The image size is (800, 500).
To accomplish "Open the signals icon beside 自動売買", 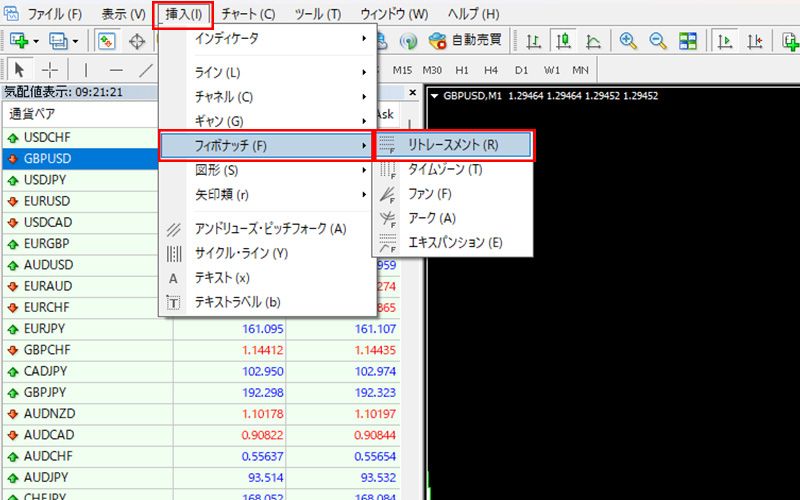I will pos(408,41).
